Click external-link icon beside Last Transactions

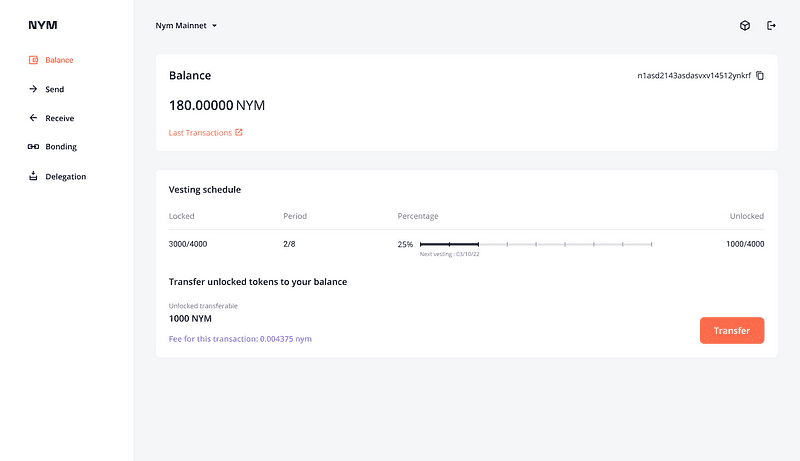pyautogui.click(x=239, y=132)
